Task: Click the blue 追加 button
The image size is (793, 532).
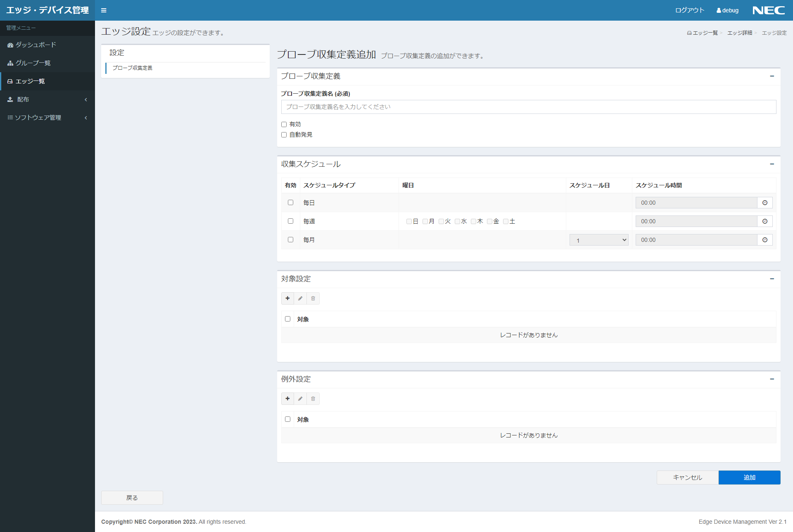Action: coord(749,478)
